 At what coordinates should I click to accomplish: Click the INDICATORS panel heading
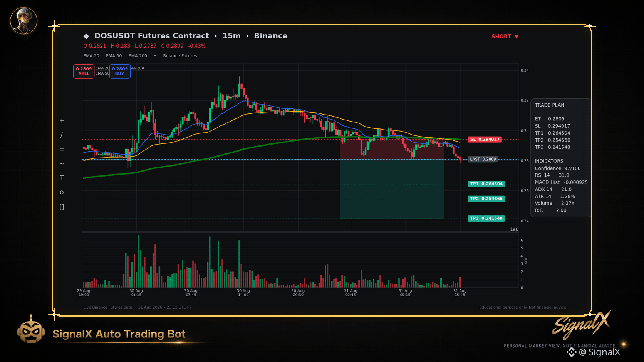tap(549, 161)
